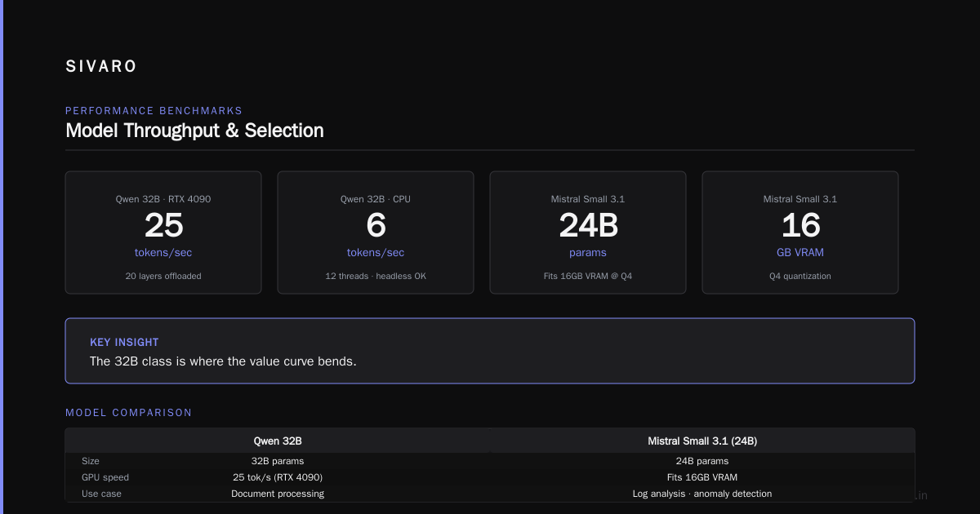Click 'Fits 16GB VRAM @ Q4' note
This screenshot has height=514, width=980.
click(x=588, y=276)
